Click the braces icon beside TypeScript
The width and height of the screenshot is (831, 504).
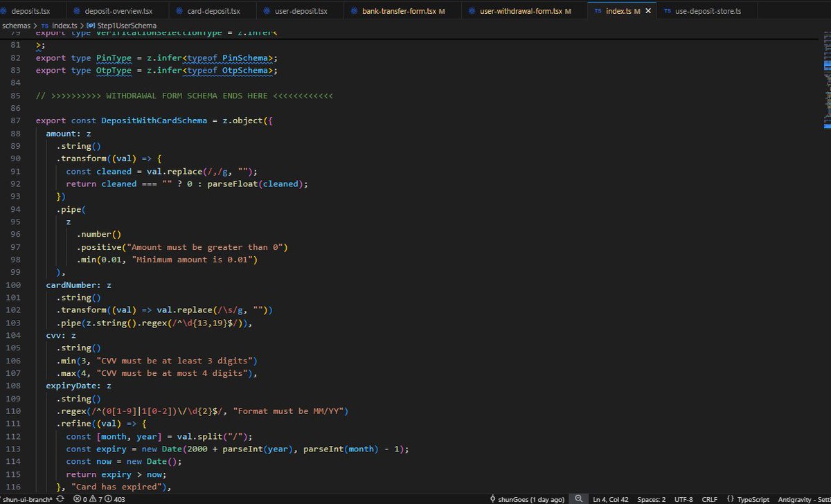point(731,498)
